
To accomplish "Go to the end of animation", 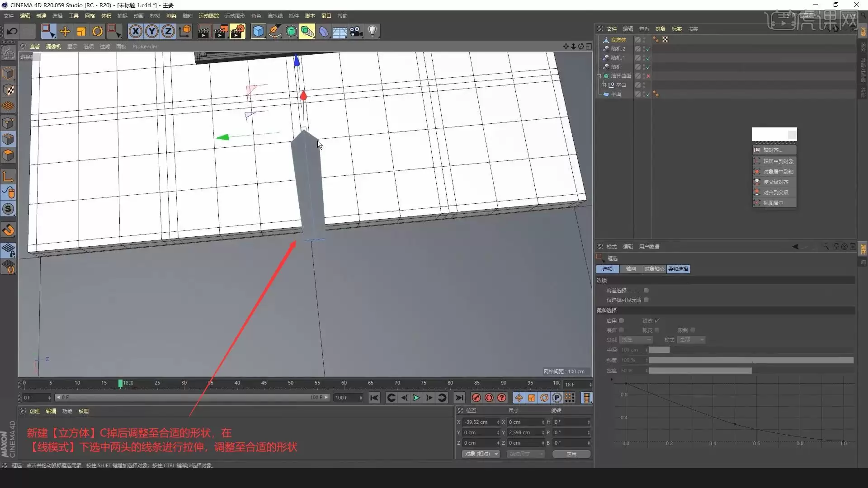I will (x=459, y=398).
